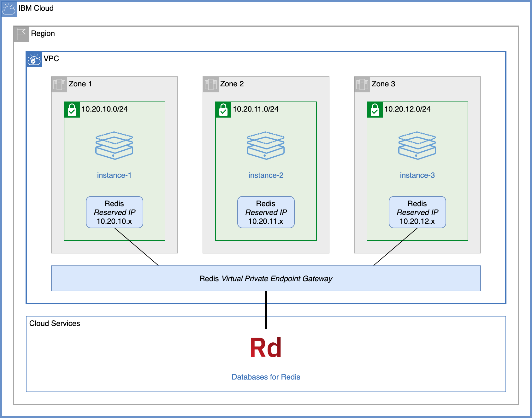
Task: Click the instance-3 server icon
Action: (417, 146)
